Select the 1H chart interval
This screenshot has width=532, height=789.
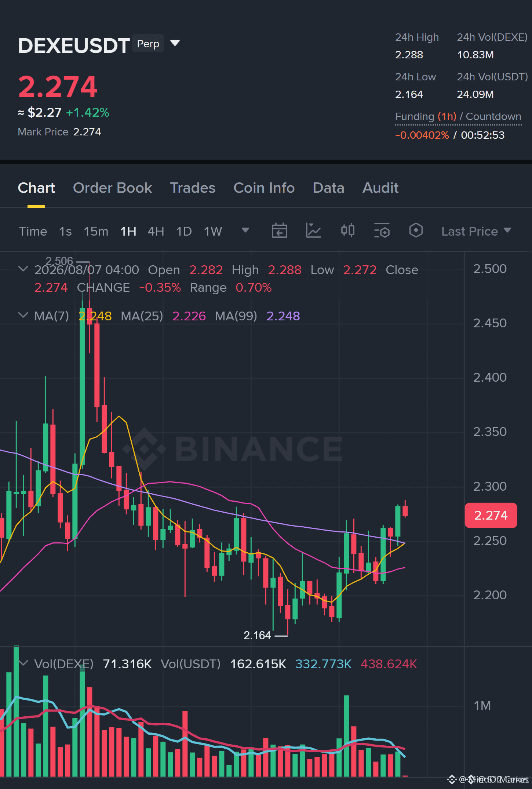(128, 231)
